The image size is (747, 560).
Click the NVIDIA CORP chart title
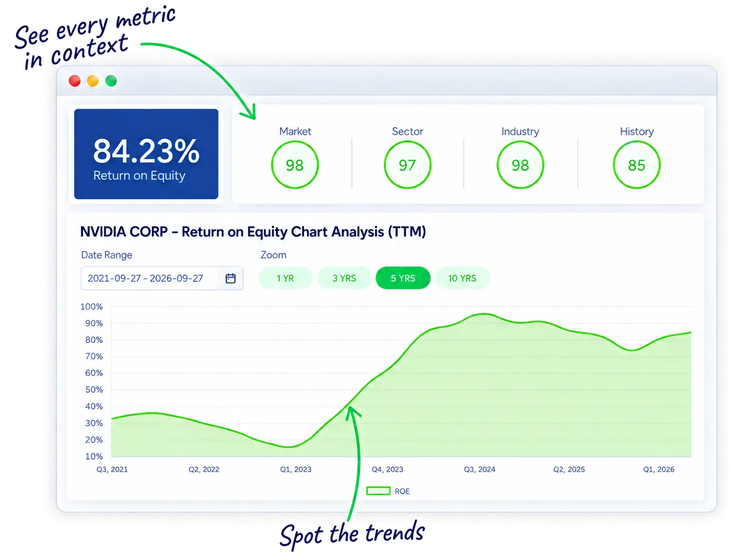tap(253, 232)
